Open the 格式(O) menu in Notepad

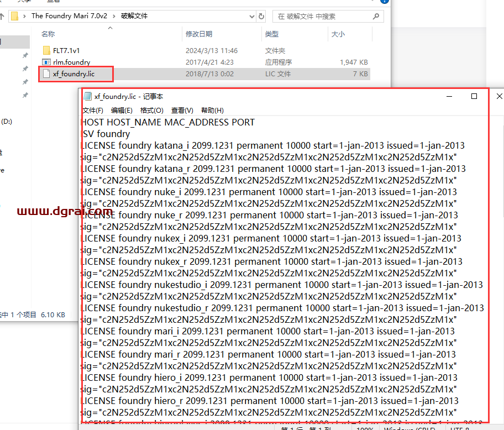pyautogui.click(x=152, y=111)
